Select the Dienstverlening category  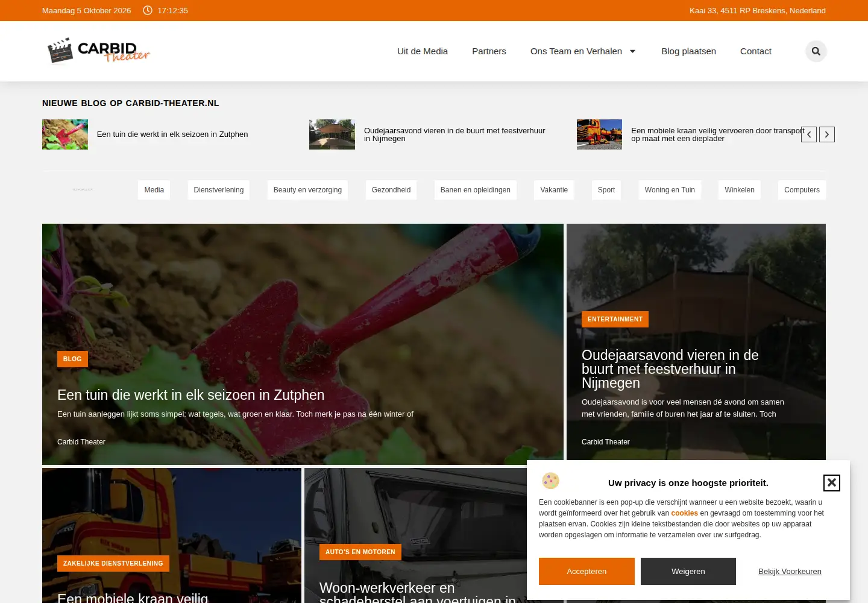click(219, 190)
